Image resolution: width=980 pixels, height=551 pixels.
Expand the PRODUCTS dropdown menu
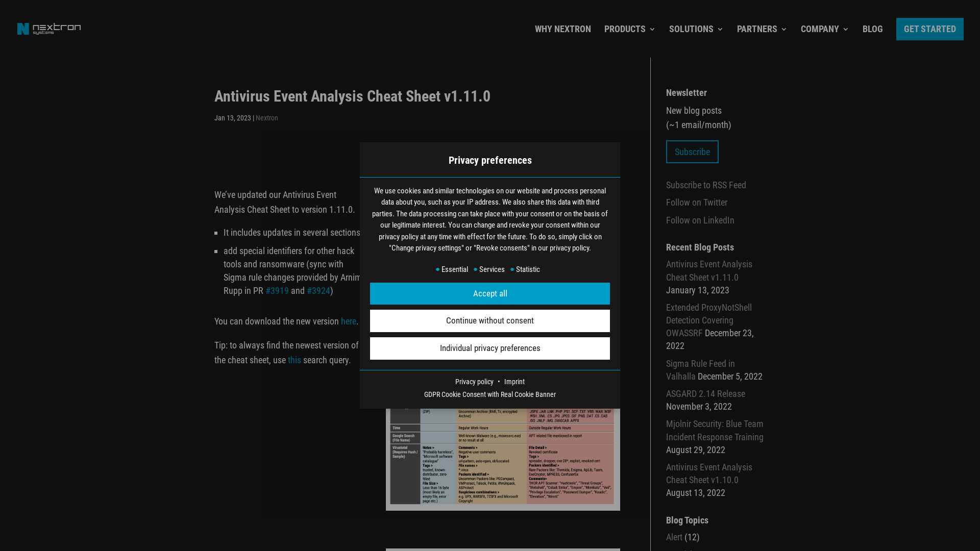[x=630, y=29]
